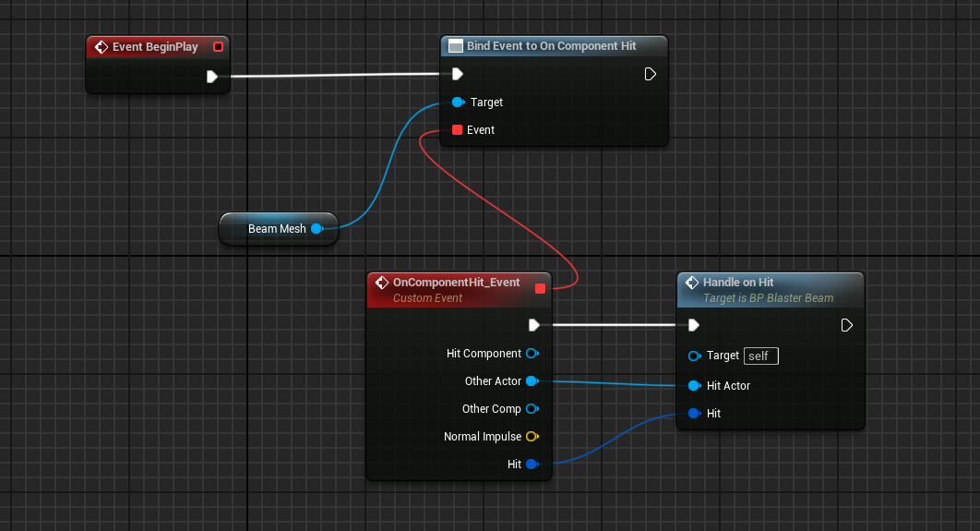Click the Event BeginPlay red delegate pin

218,47
